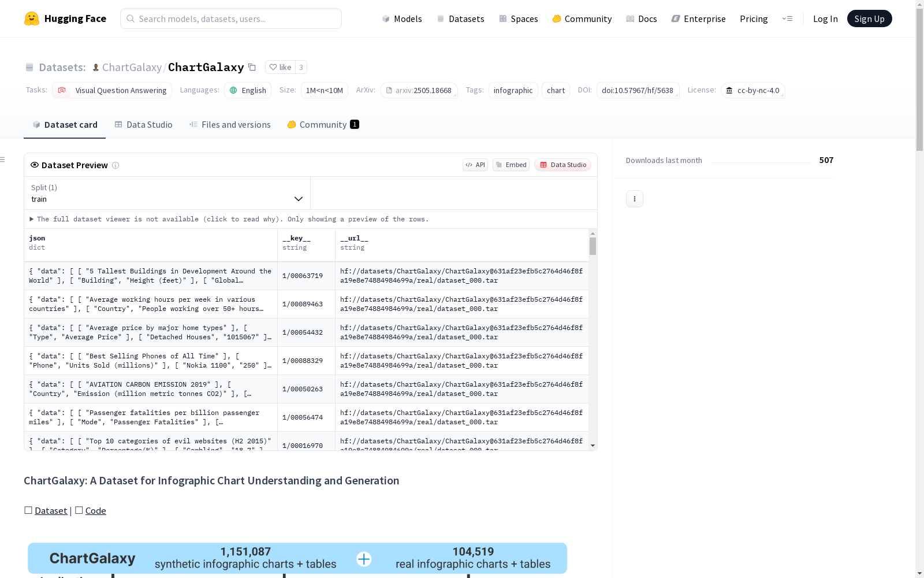Open the cc-by-nc-4.0 license tag
The width and height of the screenshot is (924, 578).
(x=753, y=90)
